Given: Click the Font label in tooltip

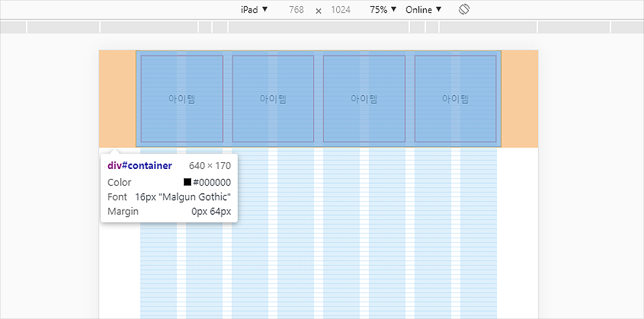Looking at the screenshot, I should pyautogui.click(x=117, y=197).
